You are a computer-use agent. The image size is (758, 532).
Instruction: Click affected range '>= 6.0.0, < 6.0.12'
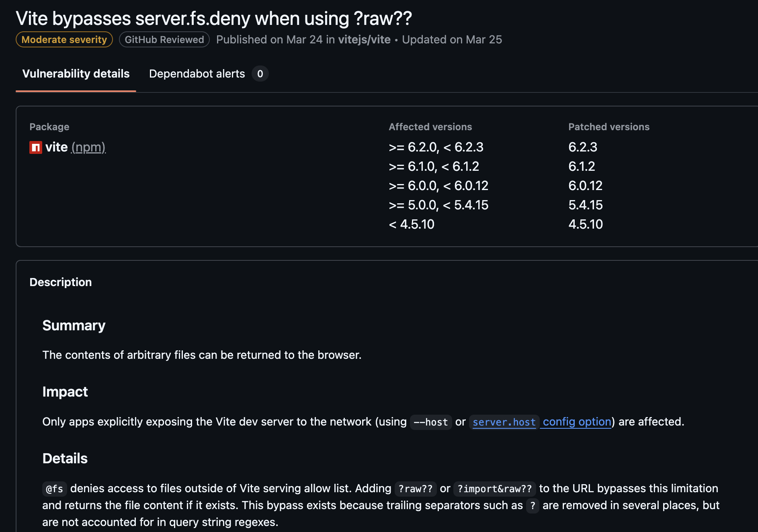pyautogui.click(x=438, y=186)
